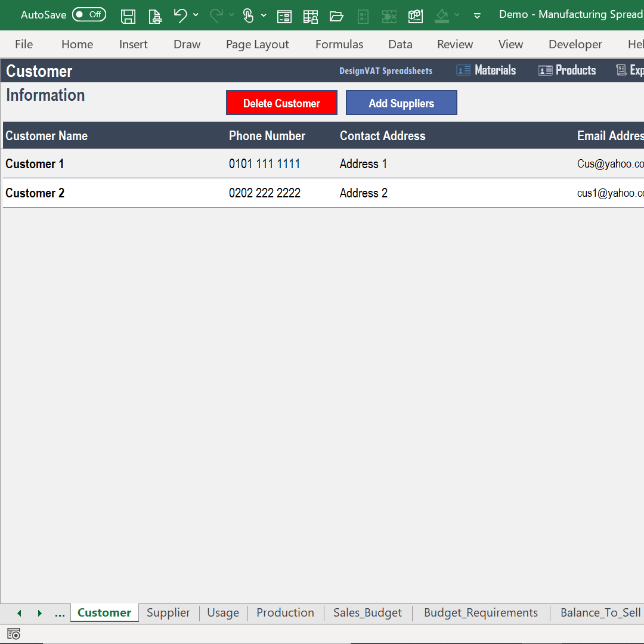Toggle AutoSave on
The width and height of the screenshot is (644, 644).
(89, 14)
